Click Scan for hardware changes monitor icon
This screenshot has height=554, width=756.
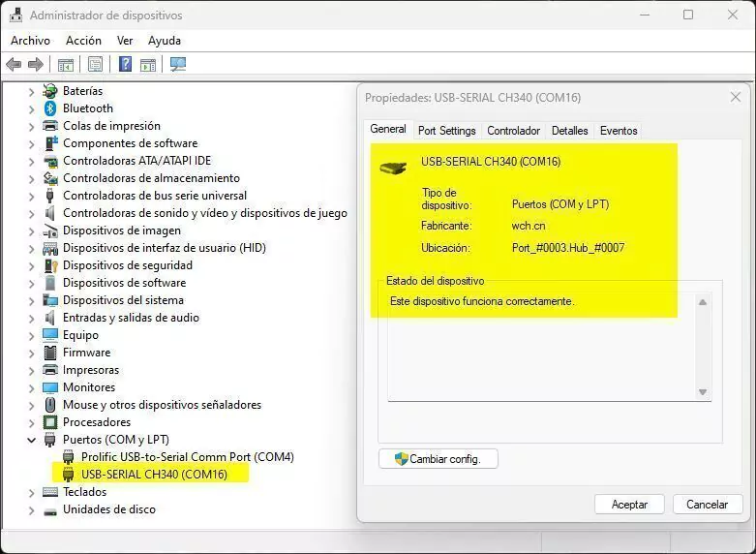click(x=177, y=65)
